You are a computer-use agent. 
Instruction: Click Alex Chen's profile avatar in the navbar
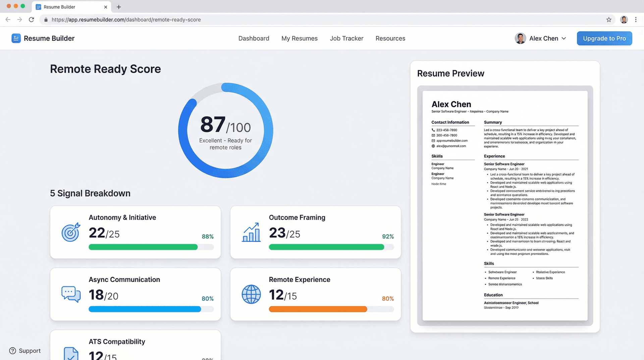pyautogui.click(x=520, y=38)
